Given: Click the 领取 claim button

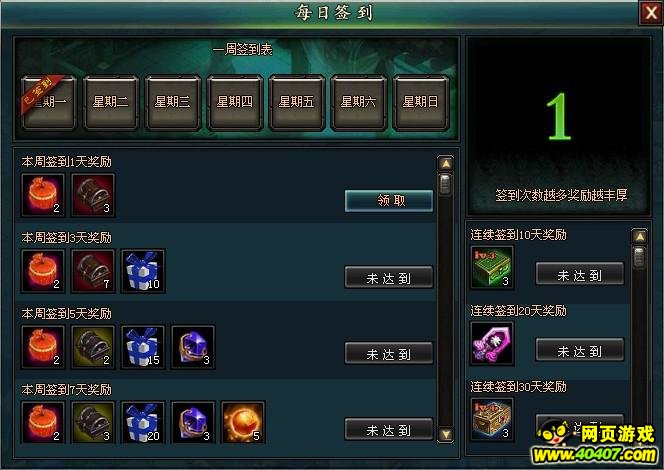Looking at the screenshot, I should 389,201.
